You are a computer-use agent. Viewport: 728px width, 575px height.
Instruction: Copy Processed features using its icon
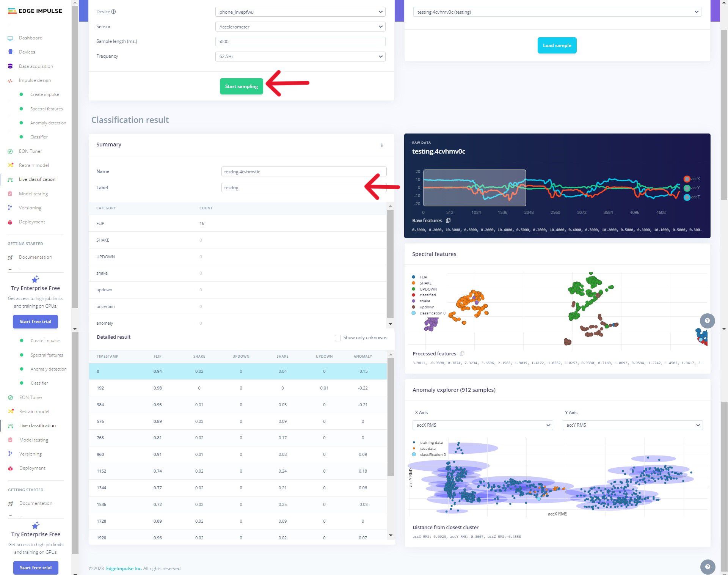tap(462, 353)
